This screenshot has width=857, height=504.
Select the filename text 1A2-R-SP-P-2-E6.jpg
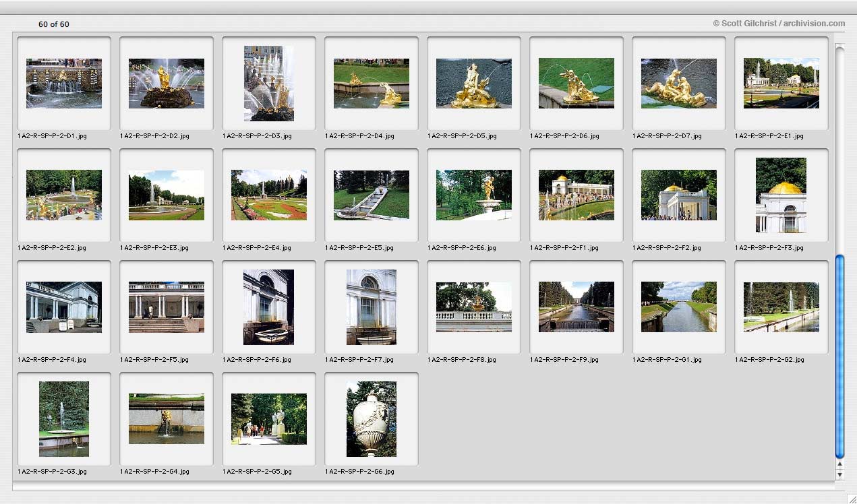[462, 248]
